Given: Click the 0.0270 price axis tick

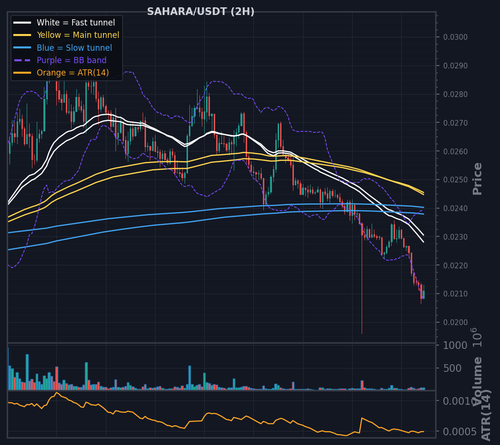Looking at the screenshot, I should coord(455,123).
